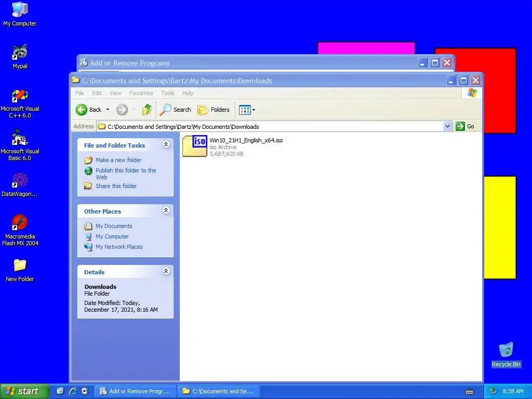
Task: Open the Help menu
Action: (x=188, y=93)
